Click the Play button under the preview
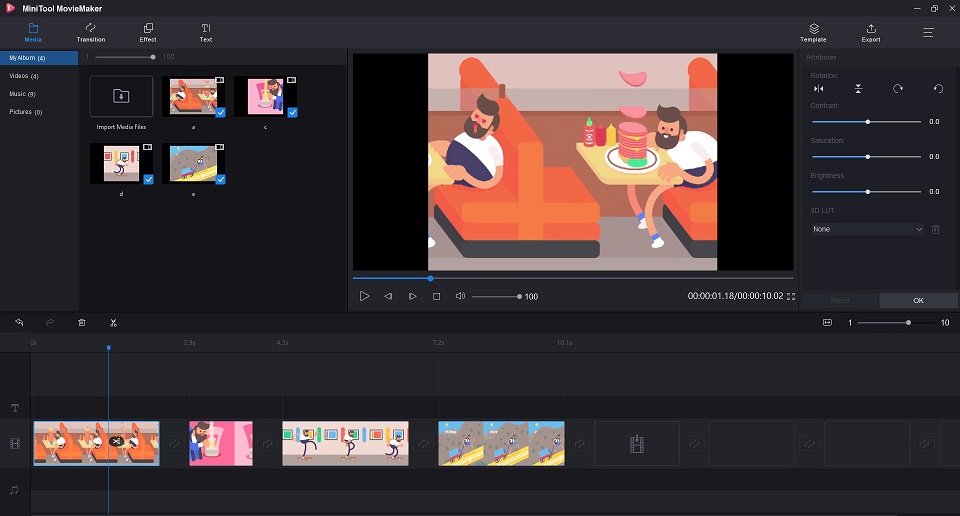960x516 pixels. pos(364,297)
